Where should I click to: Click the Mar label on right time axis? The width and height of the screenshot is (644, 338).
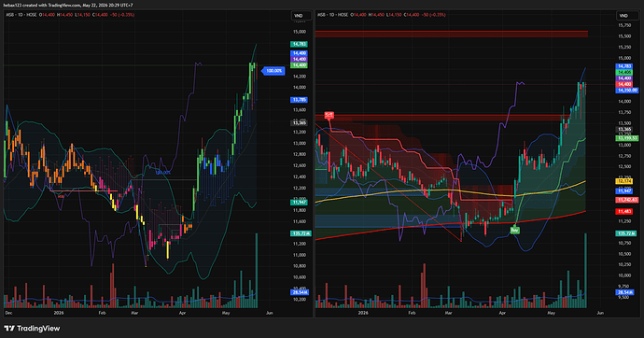point(449,313)
